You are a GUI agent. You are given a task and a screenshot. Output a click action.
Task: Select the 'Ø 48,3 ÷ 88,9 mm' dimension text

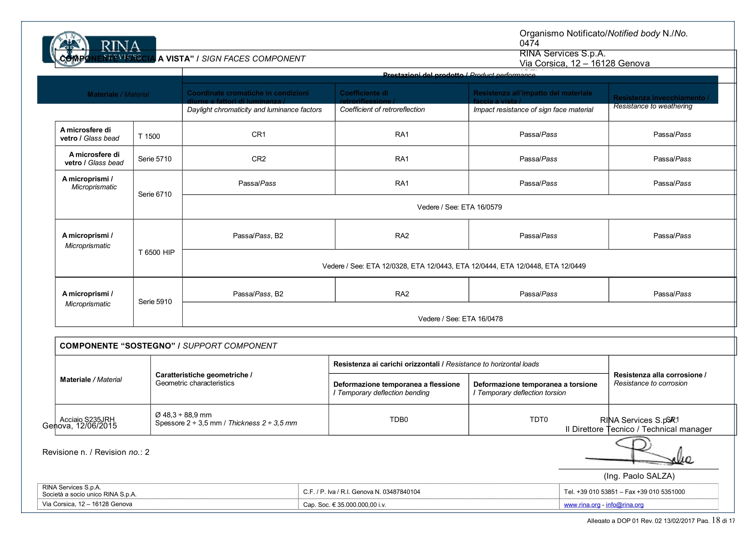183,415
